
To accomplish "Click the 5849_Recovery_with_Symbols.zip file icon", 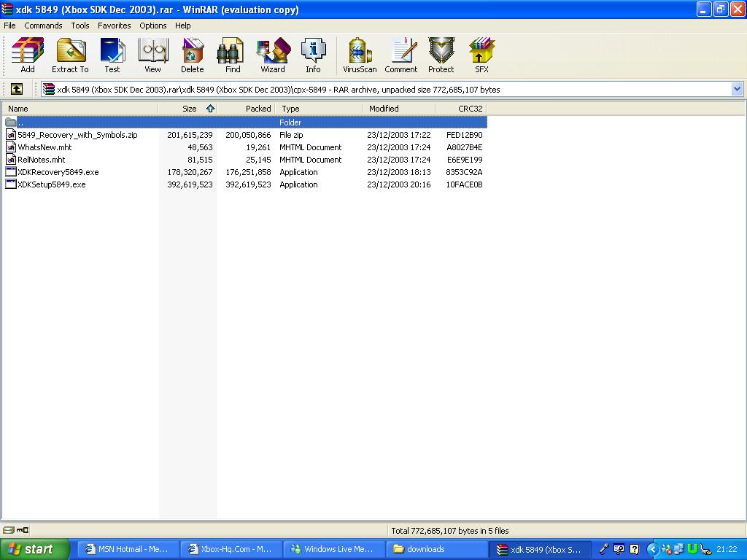I will [10, 135].
